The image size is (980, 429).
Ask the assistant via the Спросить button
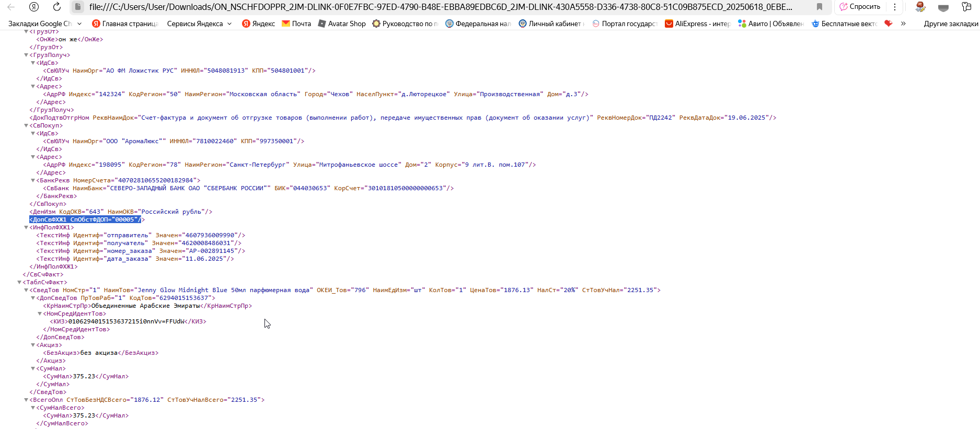pyautogui.click(x=860, y=7)
